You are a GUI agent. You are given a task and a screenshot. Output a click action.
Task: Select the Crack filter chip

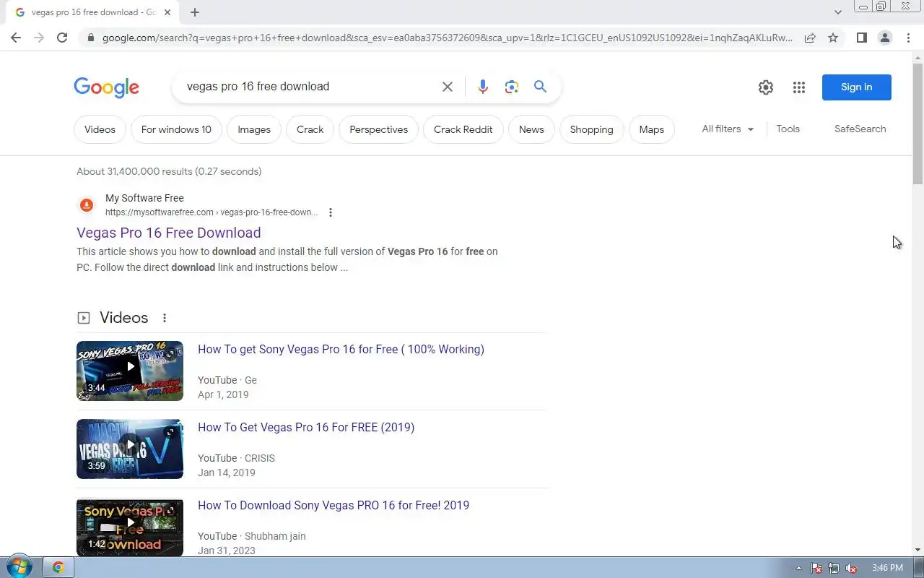tap(310, 129)
